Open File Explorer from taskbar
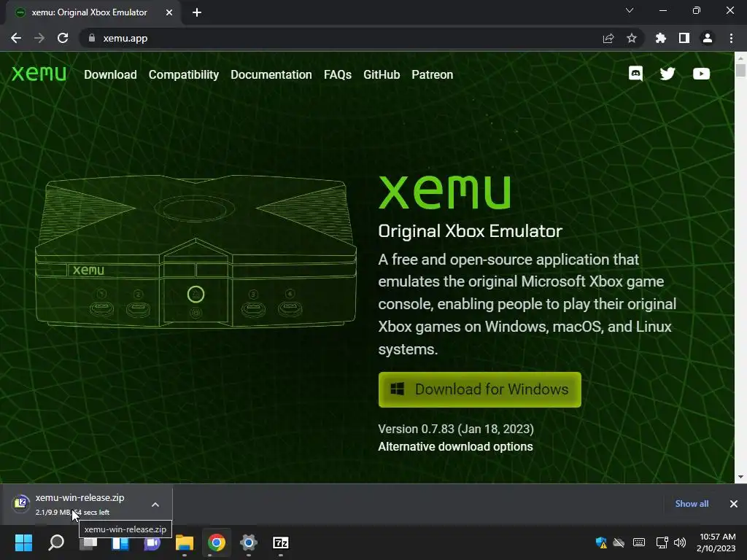Screen dimensions: 747x560 [185, 542]
